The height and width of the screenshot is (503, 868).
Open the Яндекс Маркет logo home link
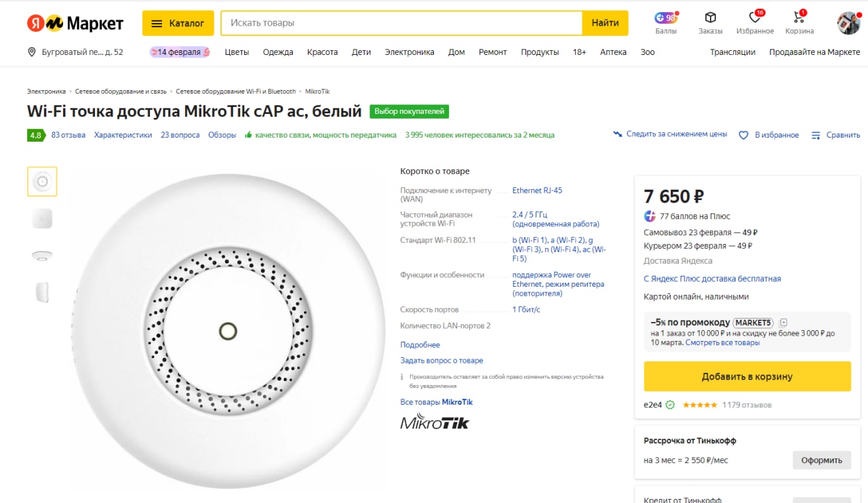(75, 24)
